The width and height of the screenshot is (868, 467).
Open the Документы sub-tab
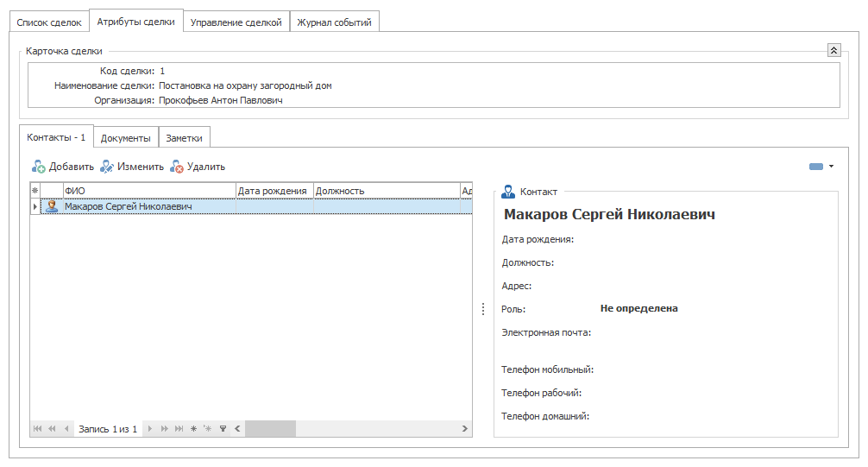pyautogui.click(x=126, y=138)
